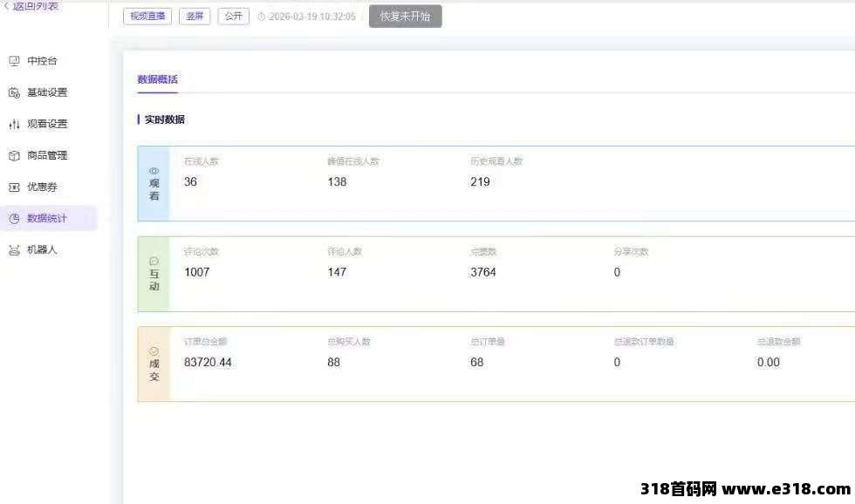The width and height of the screenshot is (855, 504).
Task: Click the chat bubble icon in 互动 panel
Action: [154, 261]
